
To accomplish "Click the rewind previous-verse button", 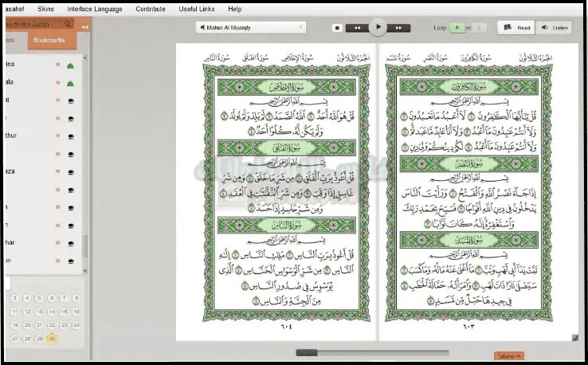I will pyautogui.click(x=356, y=27).
